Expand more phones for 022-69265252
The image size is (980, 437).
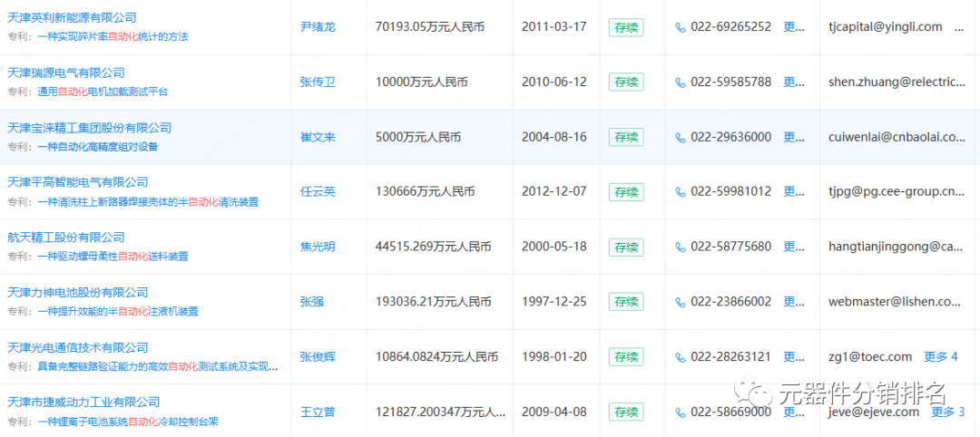pyautogui.click(x=794, y=27)
